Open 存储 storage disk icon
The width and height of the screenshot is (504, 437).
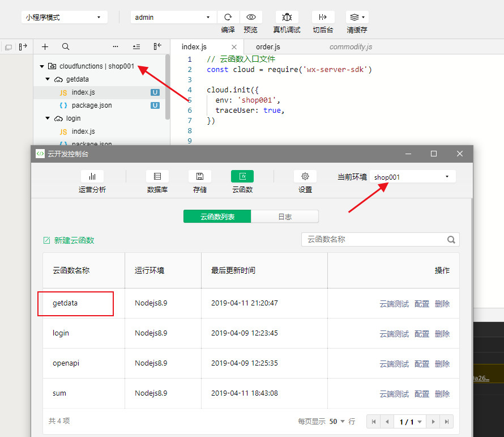[200, 176]
